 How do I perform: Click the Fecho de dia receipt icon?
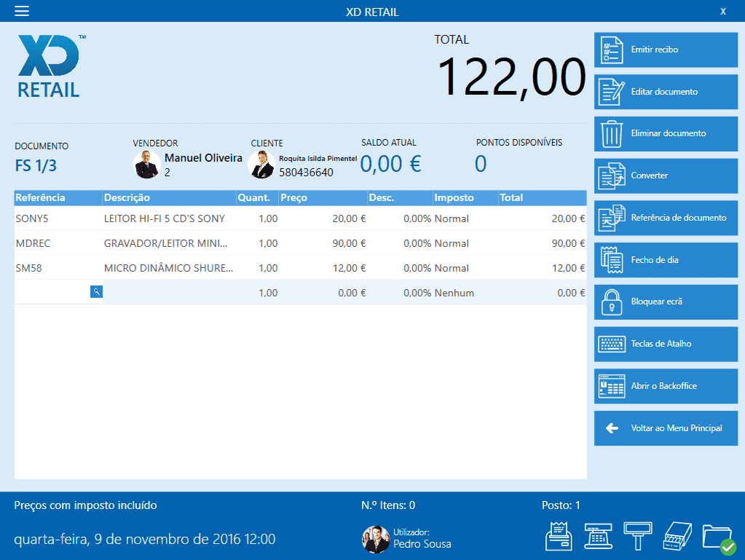[611, 260]
